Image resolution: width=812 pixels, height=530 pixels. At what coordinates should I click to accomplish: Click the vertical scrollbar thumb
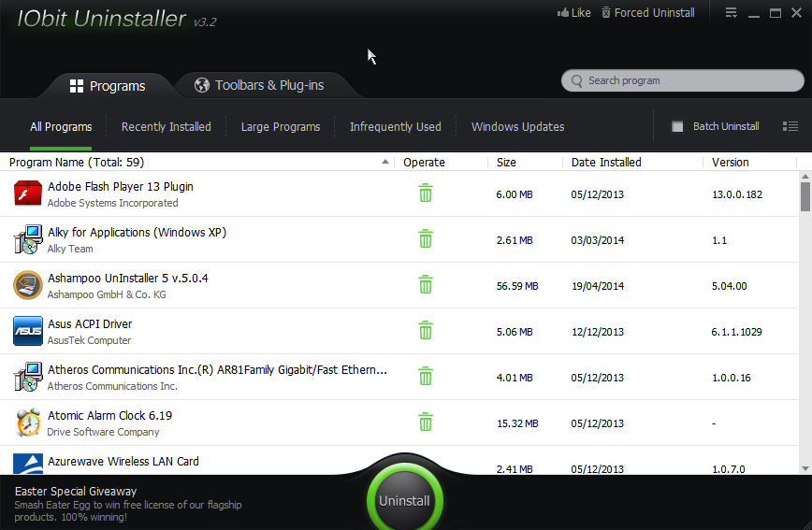click(805, 196)
